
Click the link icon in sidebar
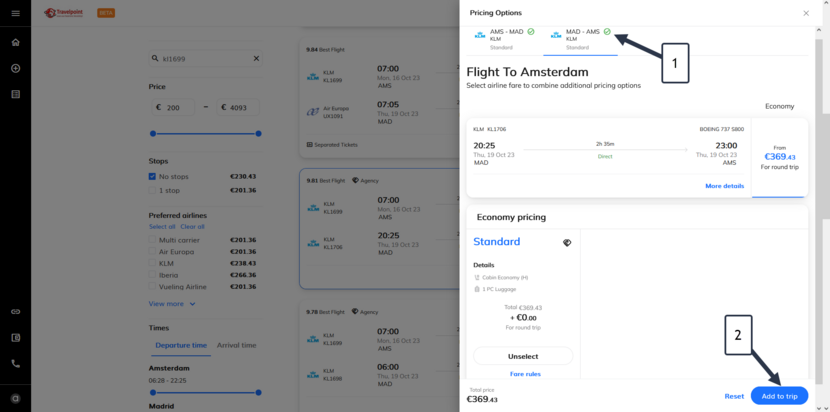pos(15,312)
